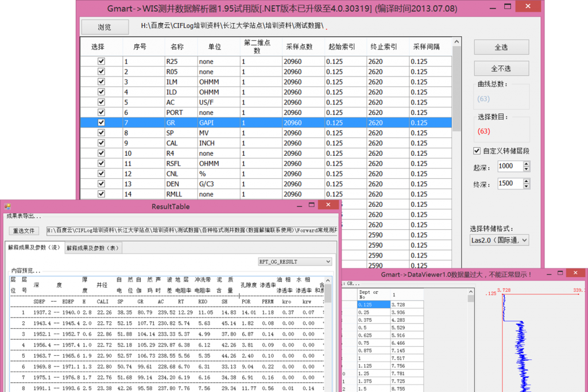
Task: Increase 终深 end depth with up arrow
Action: pyautogui.click(x=527, y=181)
